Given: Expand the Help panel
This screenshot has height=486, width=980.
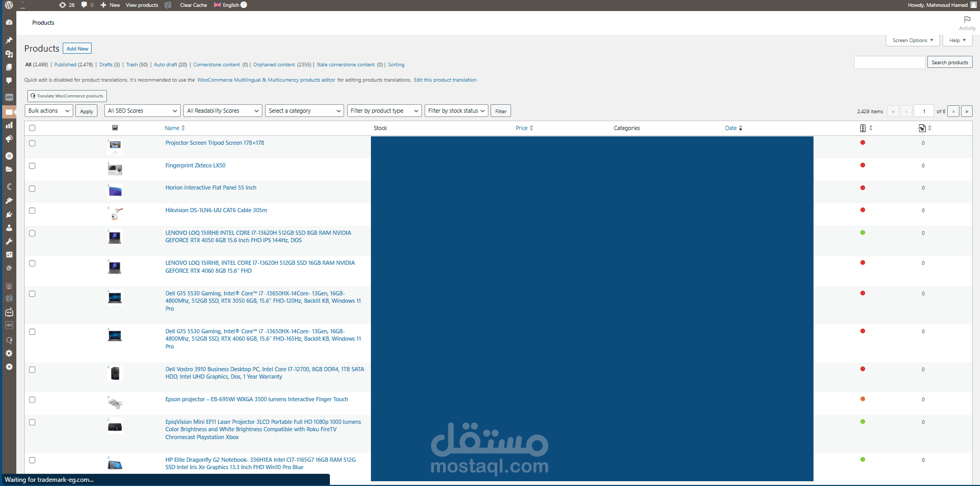Looking at the screenshot, I should click(957, 40).
